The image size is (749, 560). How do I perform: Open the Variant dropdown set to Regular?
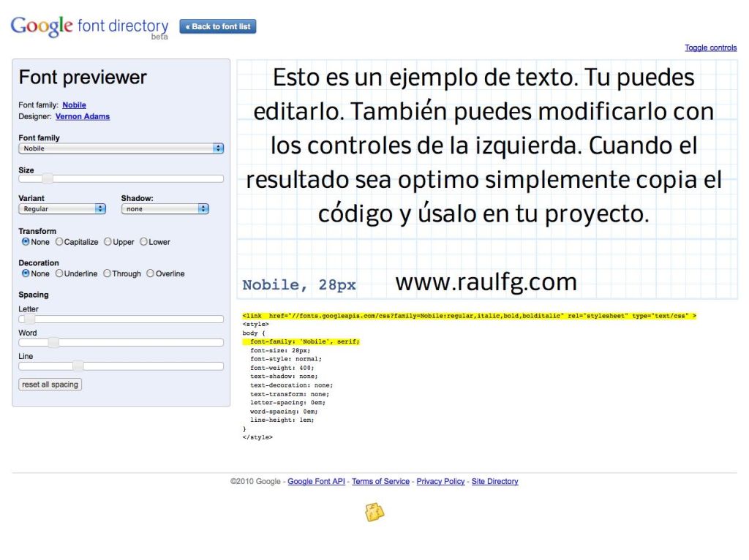(x=62, y=208)
